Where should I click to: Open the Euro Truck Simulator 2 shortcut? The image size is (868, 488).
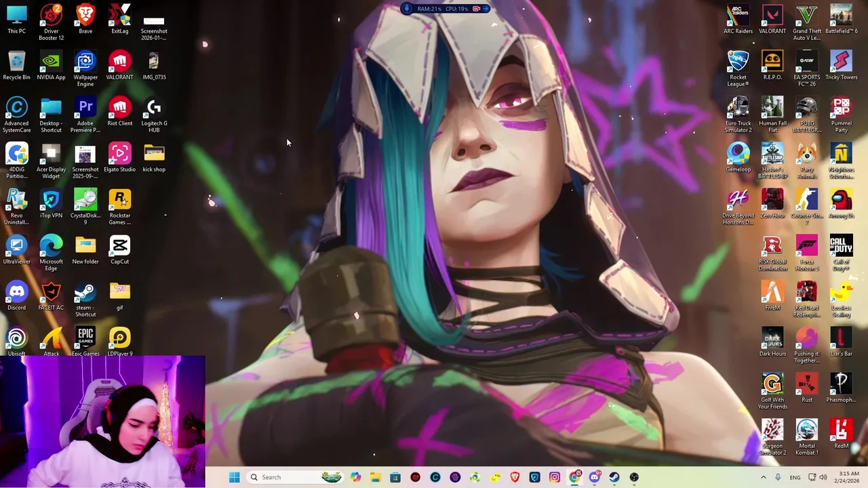[x=738, y=115]
